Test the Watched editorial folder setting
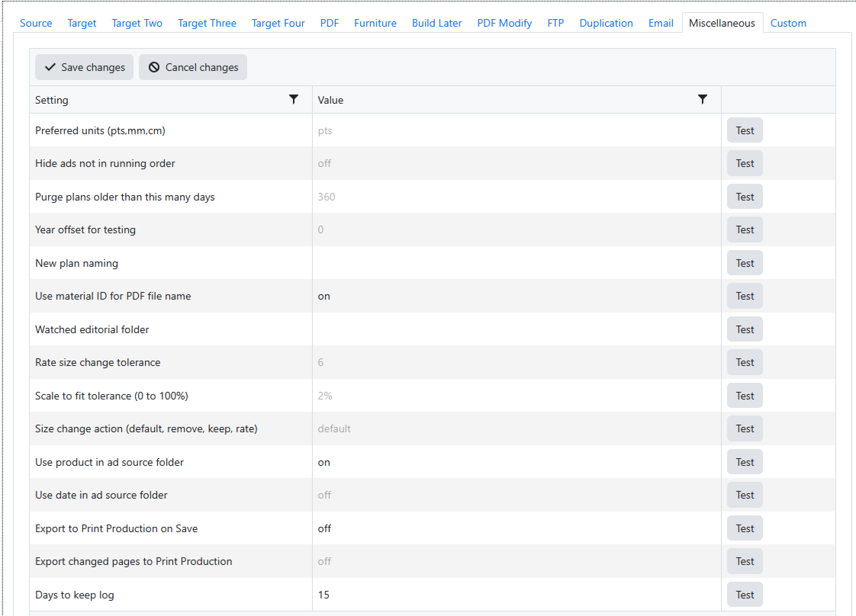Image resolution: width=856 pixels, height=616 pixels. (744, 329)
